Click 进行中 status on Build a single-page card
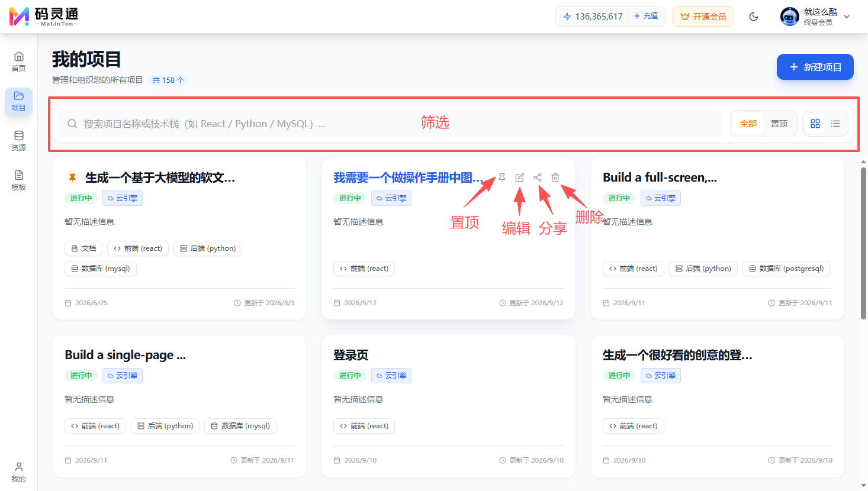The image size is (868, 491). pyautogui.click(x=81, y=376)
